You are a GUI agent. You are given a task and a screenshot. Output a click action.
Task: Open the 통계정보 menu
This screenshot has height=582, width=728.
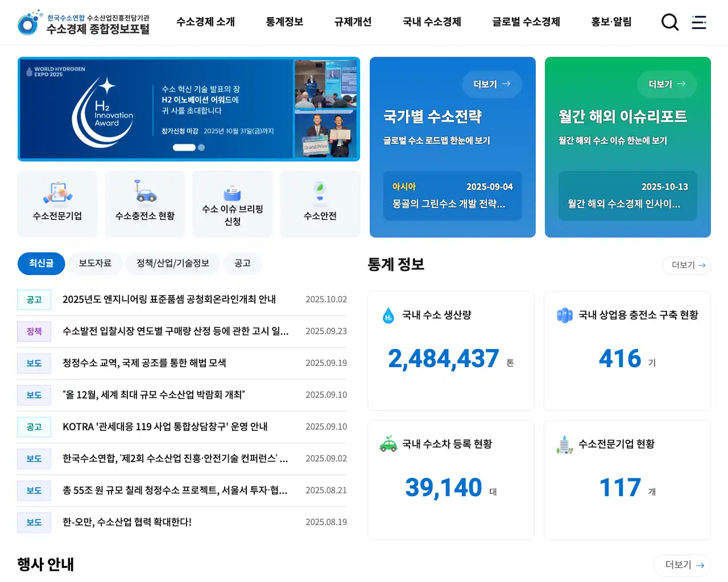tap(284, 22)
